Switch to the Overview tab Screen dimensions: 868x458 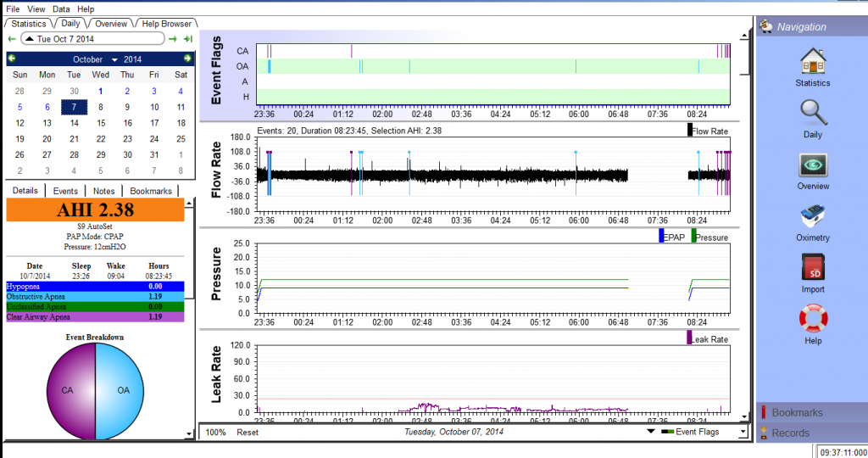tap(111, 24)
